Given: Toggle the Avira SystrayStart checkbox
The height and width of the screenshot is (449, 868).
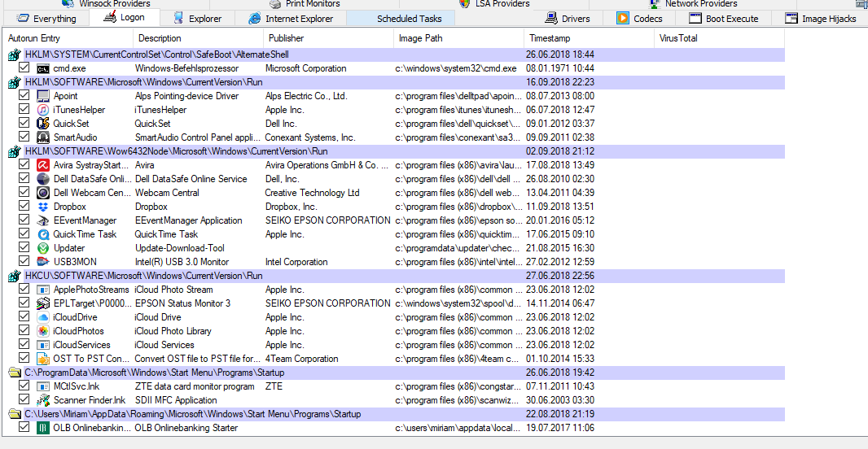Looking at the screenshot, I should [24, 165].
